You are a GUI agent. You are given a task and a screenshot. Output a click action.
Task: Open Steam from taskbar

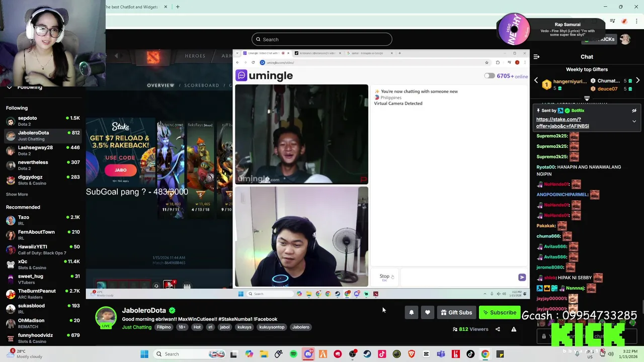pos(367,354)
